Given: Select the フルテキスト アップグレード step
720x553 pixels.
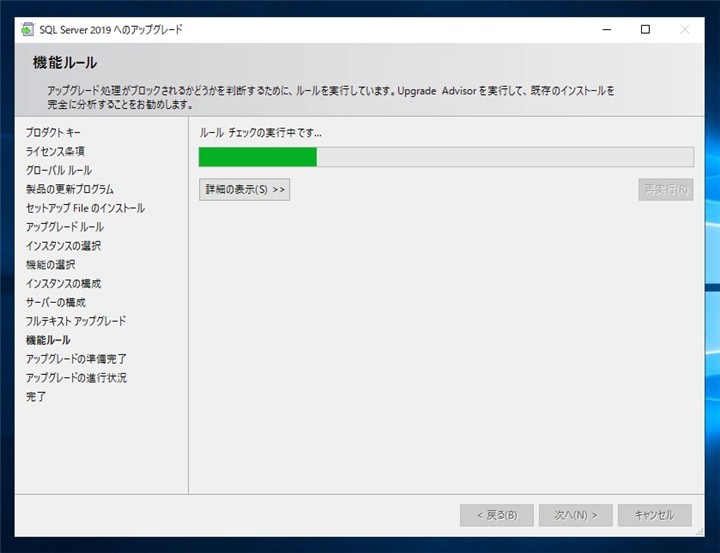Looking at the screenshot, I should tap(76, 321).
